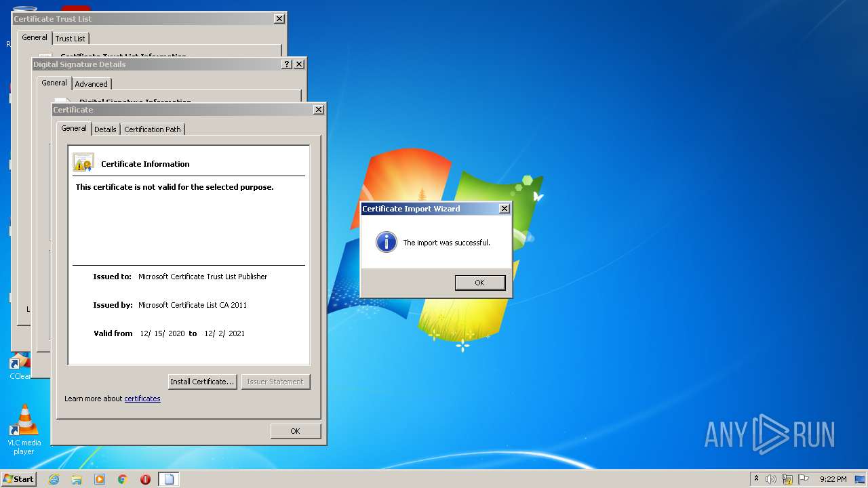Screen dimensions: 868x488
Task: Confirm the successful import with OK
Action: 480,283
